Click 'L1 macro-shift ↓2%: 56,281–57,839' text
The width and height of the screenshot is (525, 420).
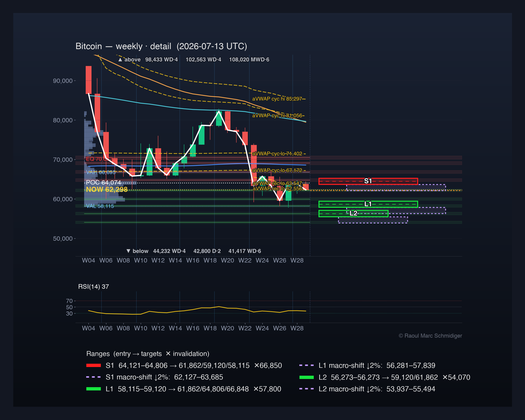coord(377,365)
